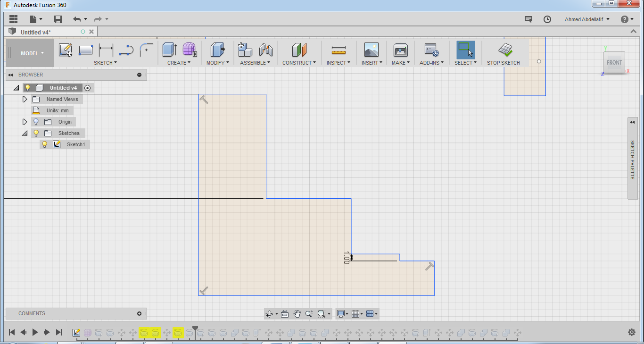Jump to timeline end
The width and height of the screenshot is (644, 344).
coord(59,332)
